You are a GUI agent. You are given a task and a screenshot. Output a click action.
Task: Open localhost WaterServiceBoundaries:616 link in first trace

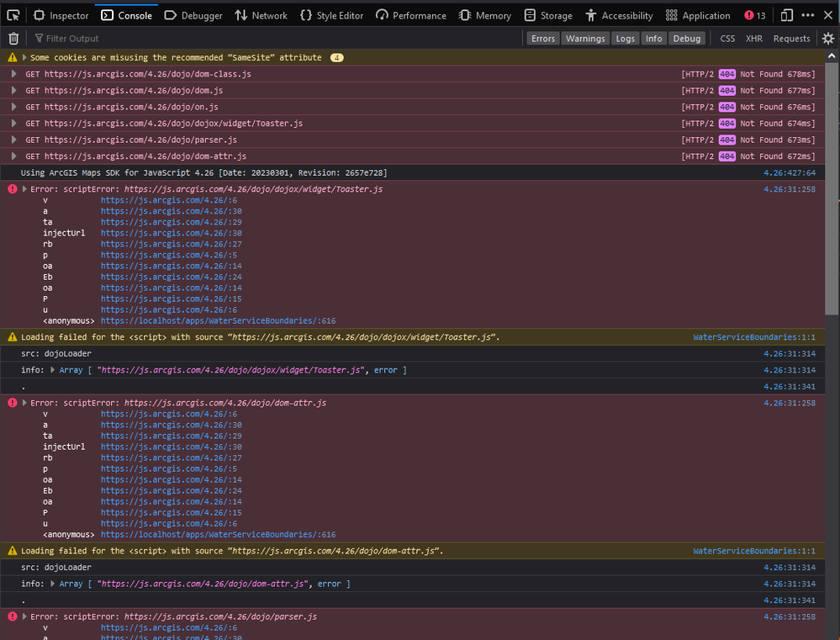pos(218,321)
